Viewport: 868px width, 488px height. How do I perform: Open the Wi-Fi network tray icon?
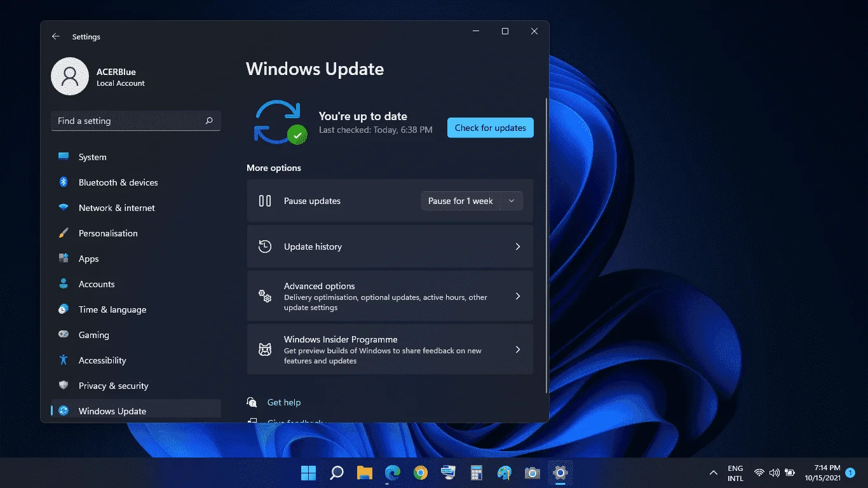(759, 473)
